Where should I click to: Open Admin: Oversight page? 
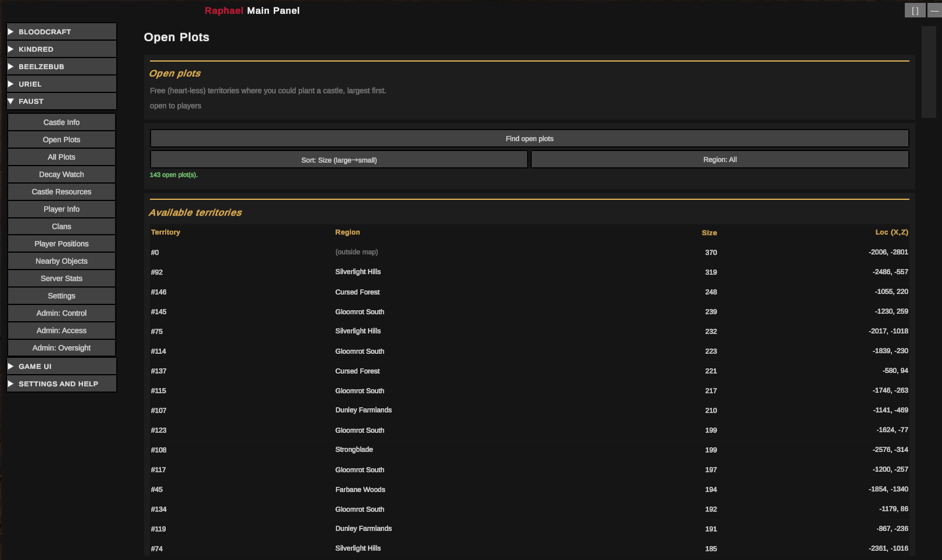[62, 348]
